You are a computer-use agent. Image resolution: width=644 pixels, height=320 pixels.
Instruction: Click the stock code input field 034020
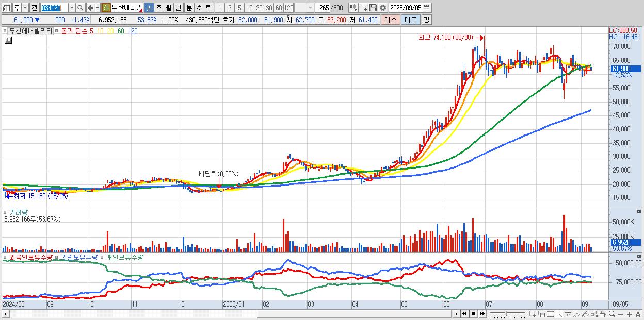click(54, 8)
